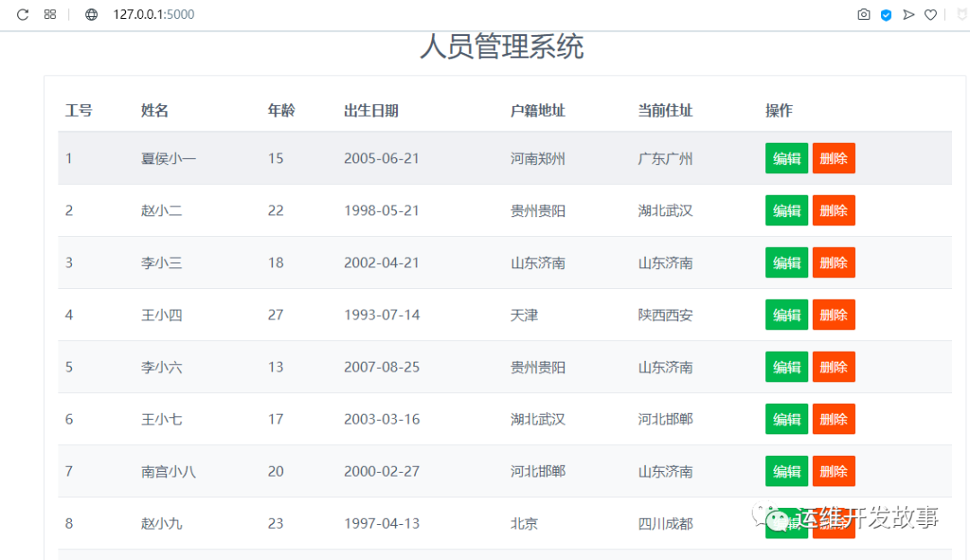Delete the record for 王小七
970x560 pixels.
tap(833, 419)
